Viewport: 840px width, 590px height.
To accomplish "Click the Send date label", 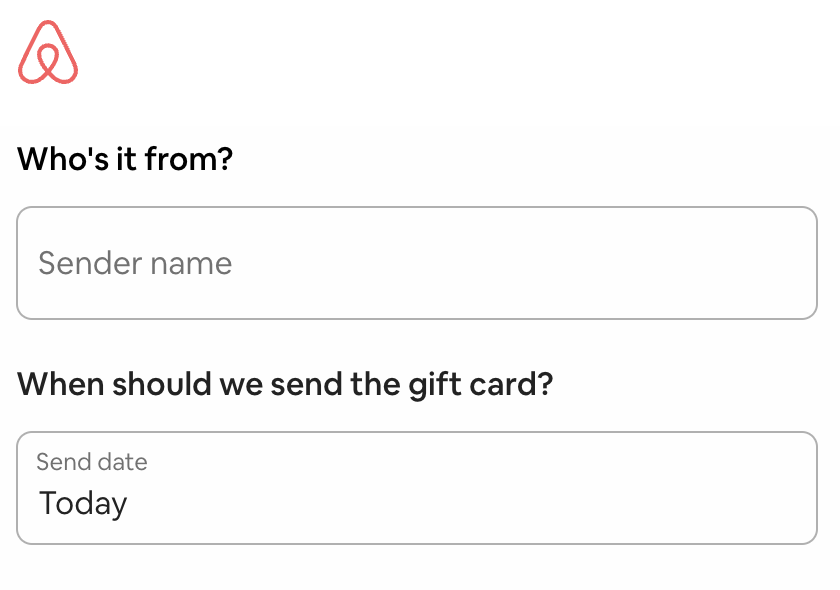I will point(91,462).
